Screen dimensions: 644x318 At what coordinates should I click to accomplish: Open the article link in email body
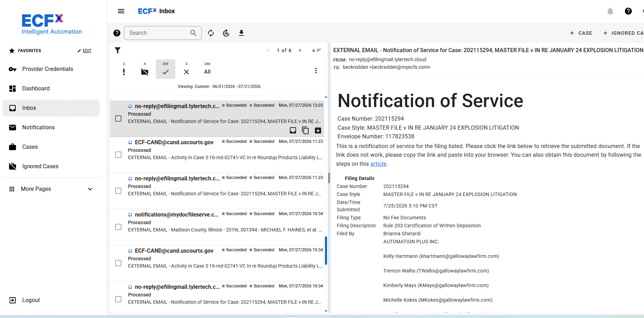(378, 164)
